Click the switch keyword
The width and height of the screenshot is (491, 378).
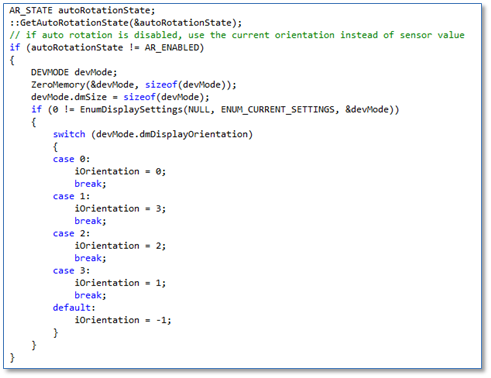(69, 134)
